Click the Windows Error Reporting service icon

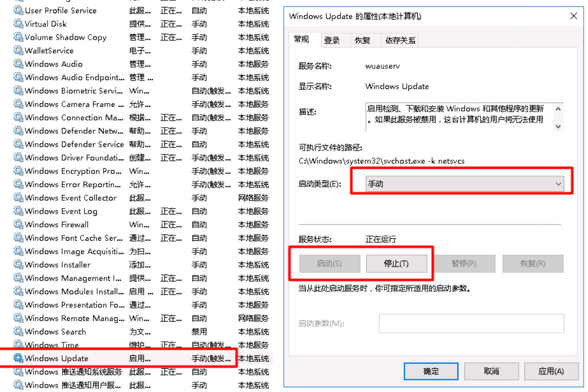coord(18,184)
